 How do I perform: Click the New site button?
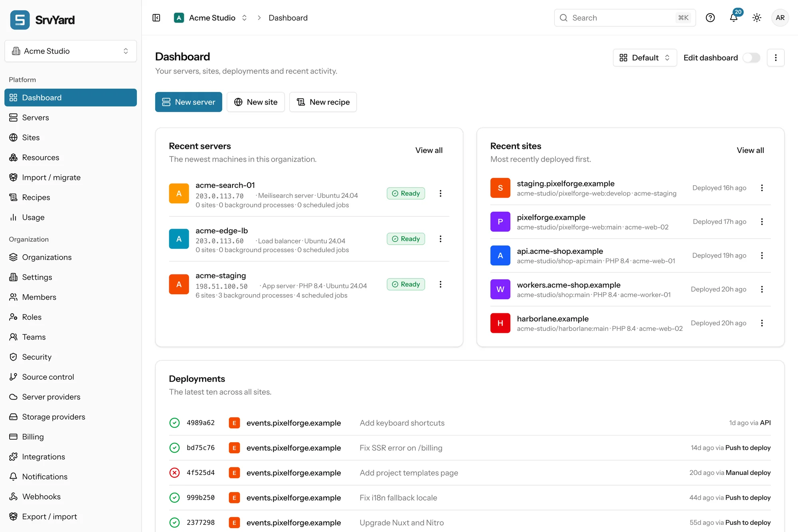[256, 102]
